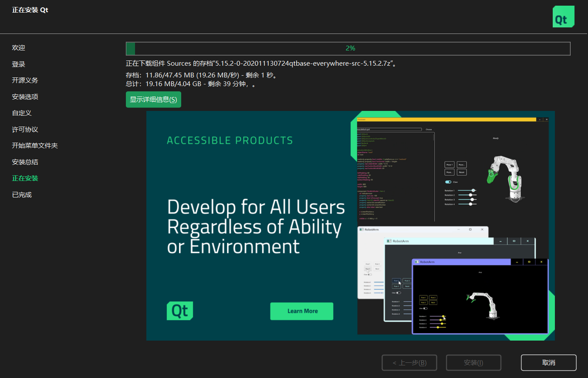Click the 显示详细信息 button
This screenshot has height=378, width=588.
point(153,99)
